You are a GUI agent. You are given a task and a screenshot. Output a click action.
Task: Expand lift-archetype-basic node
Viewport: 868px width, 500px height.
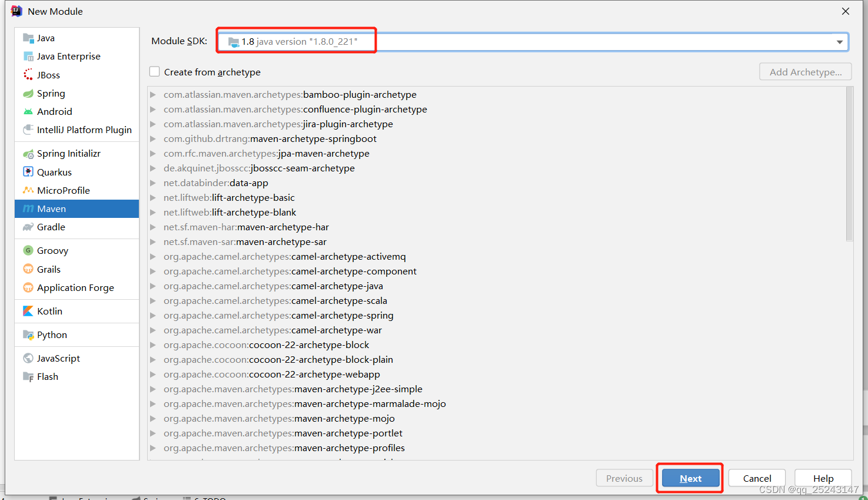point(153,197)
